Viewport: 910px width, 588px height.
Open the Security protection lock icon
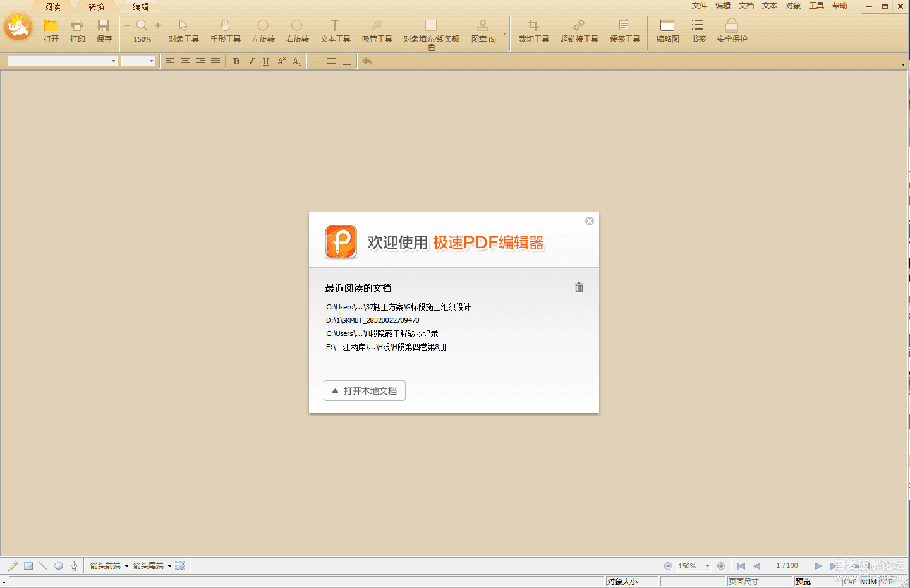pos(732,26)
